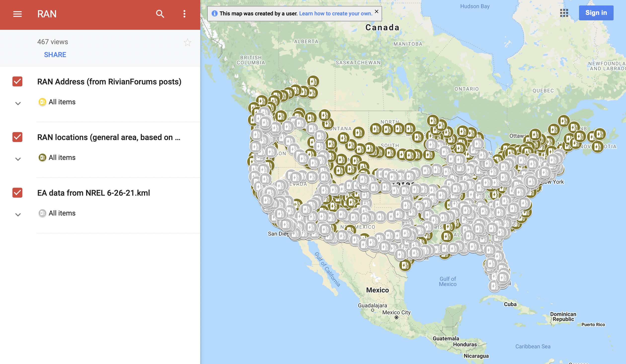
Task: Click the MANITOBA province label
Action: tap(408, 44)
